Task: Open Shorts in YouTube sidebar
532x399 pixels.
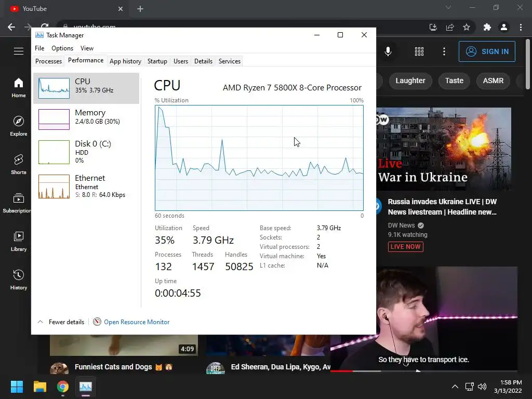Action: pyautogui.click(x=18, y=164)
